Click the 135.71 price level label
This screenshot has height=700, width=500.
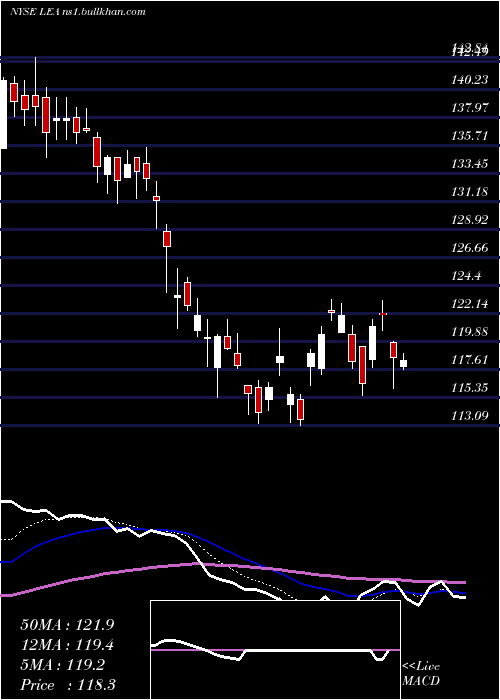(470, 136)
